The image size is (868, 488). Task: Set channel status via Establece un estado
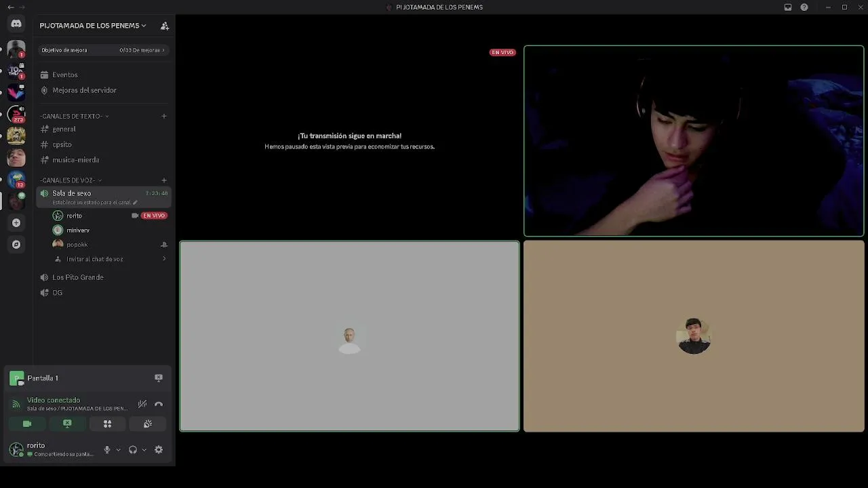coord(95,203)
